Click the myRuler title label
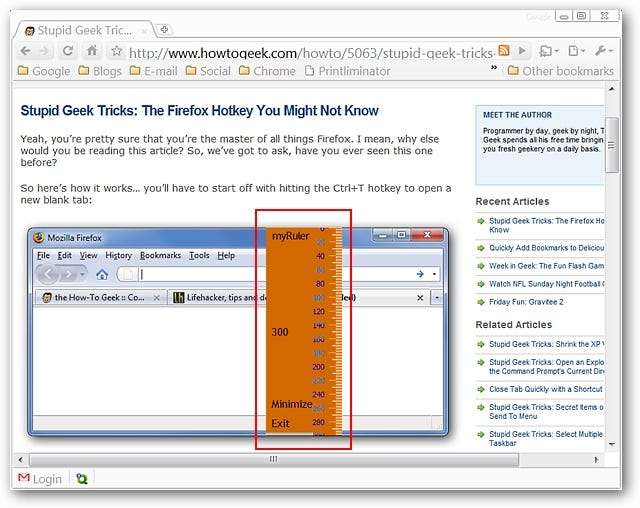This screenshot has height=508, width=640. [291, 236]
